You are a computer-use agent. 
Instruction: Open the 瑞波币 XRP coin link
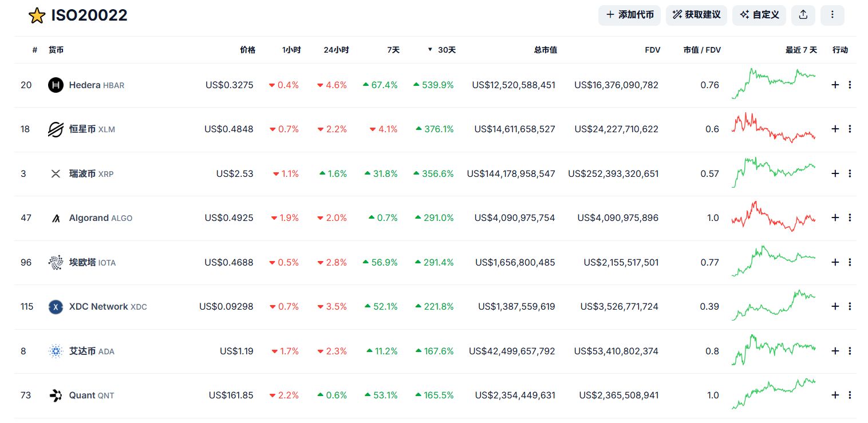point(92,173)
